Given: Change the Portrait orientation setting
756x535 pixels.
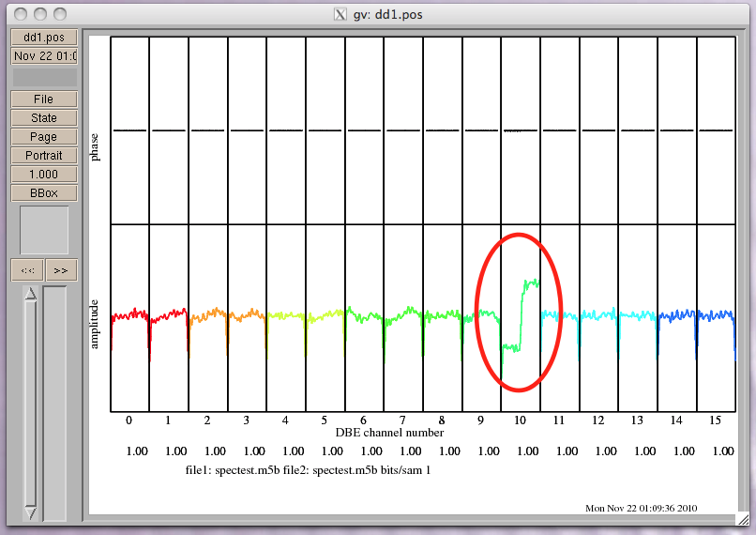Looking at the screenshot, I should [x=43, y=156].
